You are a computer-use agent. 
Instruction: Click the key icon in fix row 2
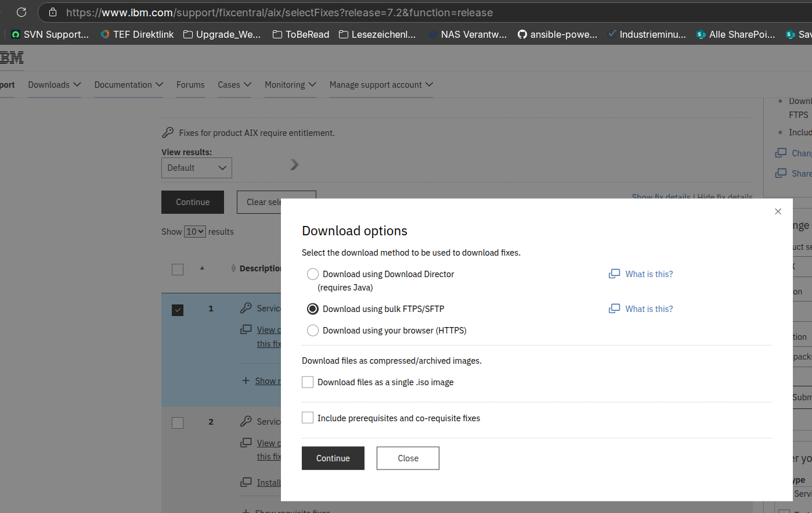[246, 421]
